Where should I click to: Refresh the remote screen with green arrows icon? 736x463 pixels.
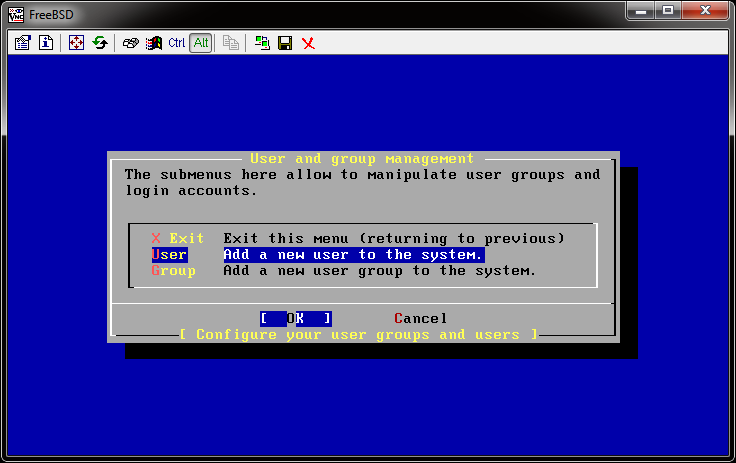point(100,43)
